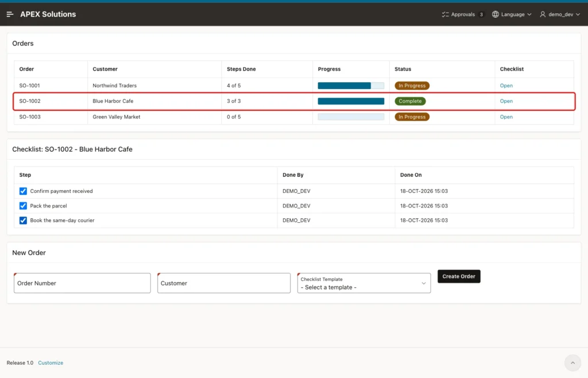Open the hamburger navigation menu icon
This screenshot has height=378, width=588.
click(10, 14)
